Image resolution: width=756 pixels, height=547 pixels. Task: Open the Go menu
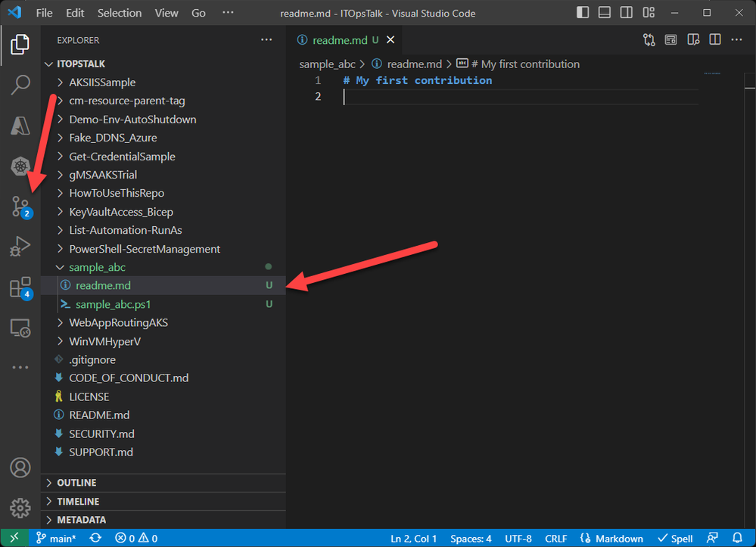[x=198, y=13]
